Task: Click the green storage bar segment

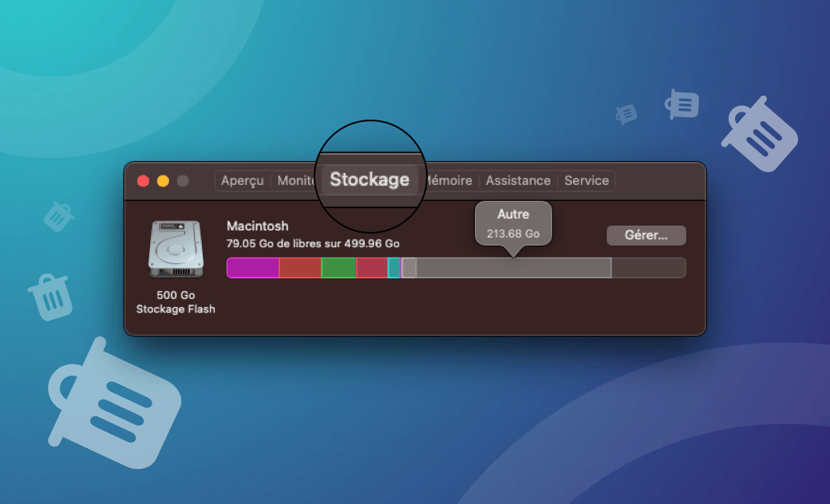Action: tap(338, 268)
